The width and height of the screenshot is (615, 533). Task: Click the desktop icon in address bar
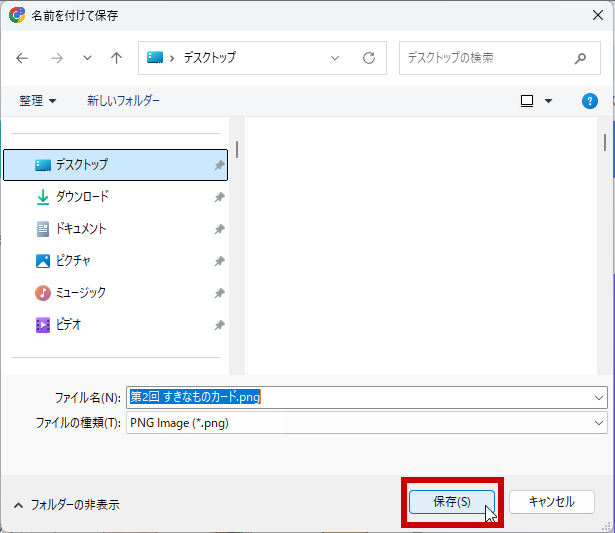click(x=155, y=57)
